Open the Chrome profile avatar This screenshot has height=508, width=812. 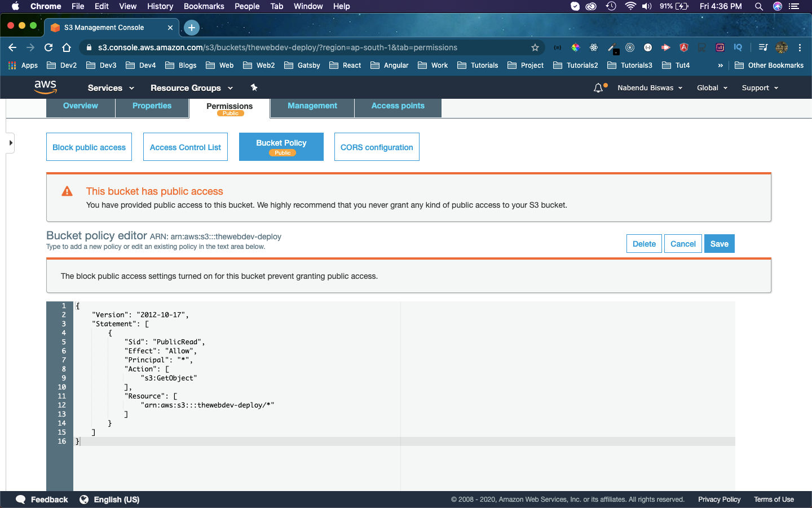click(782, 47)
